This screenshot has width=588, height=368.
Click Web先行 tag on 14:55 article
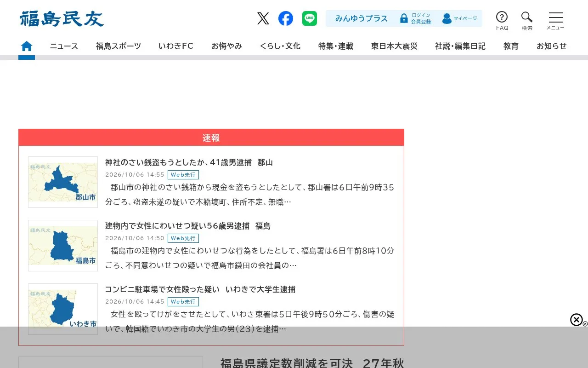coord(183,175)
